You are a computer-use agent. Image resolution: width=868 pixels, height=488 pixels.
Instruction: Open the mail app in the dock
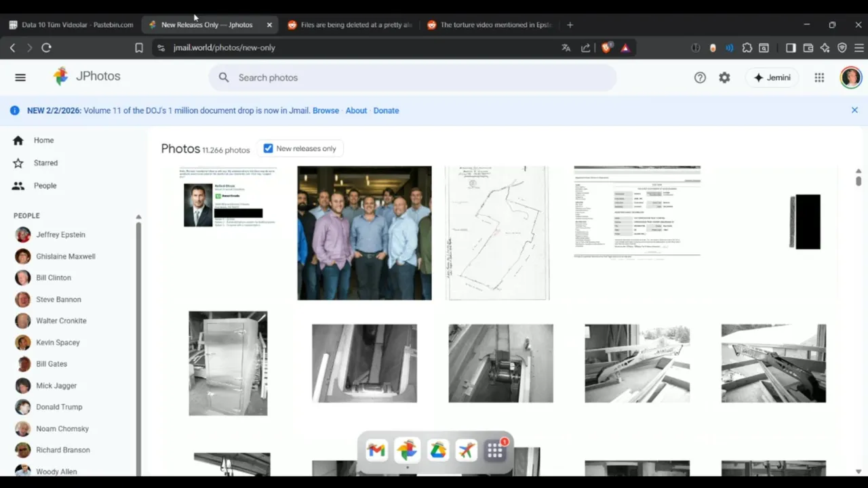tap(376, 450)
